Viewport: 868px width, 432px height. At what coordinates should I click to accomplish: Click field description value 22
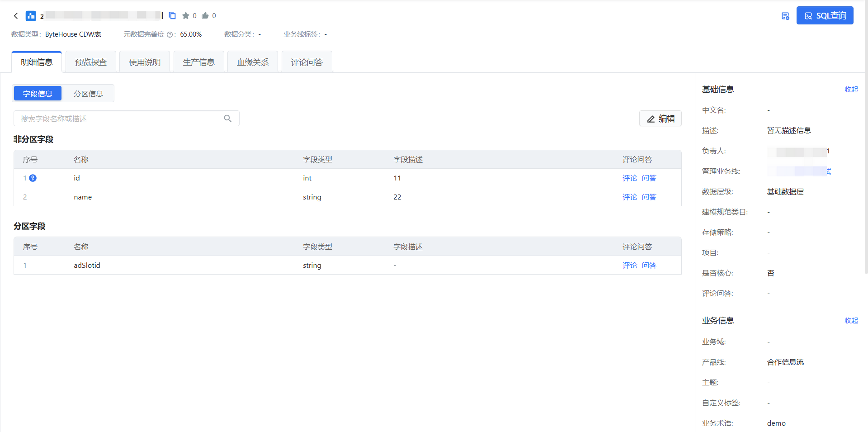click(x=397, y=197)
